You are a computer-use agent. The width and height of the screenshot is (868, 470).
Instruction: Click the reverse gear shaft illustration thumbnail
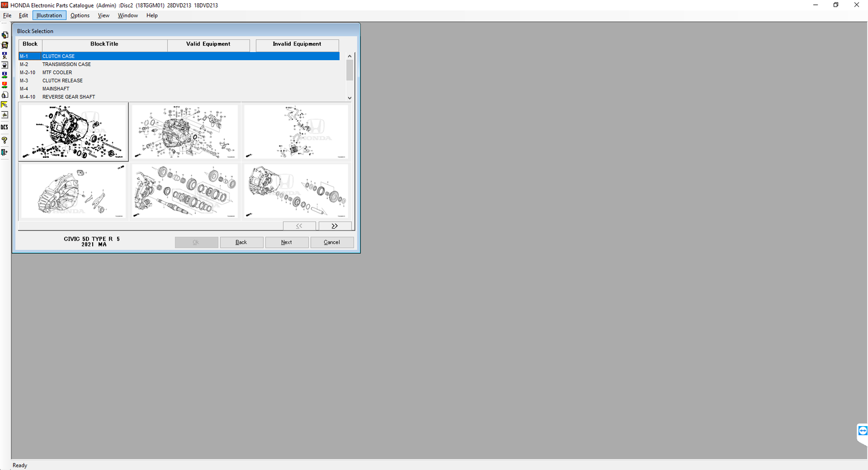pos(296,191)
